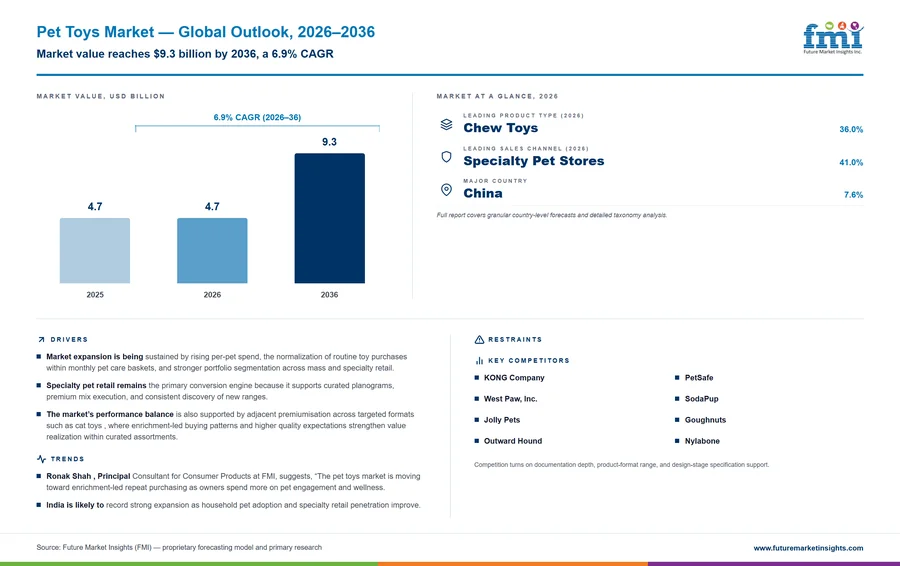Viewport: 900px width, 566px height.
Task: Click the title 'Pet Toys Market — Global Outlook, 2026–2036'
Action: coord(205,32)
